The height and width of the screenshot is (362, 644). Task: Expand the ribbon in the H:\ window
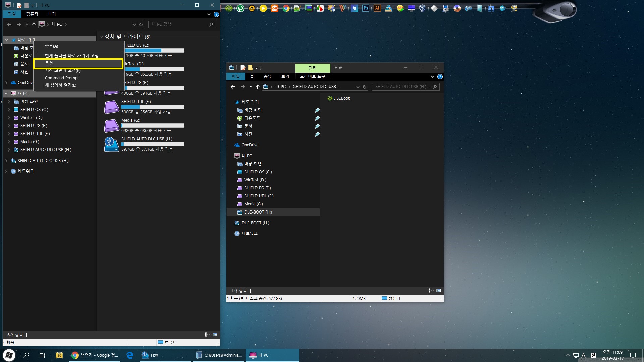click(x=432, y=77)
